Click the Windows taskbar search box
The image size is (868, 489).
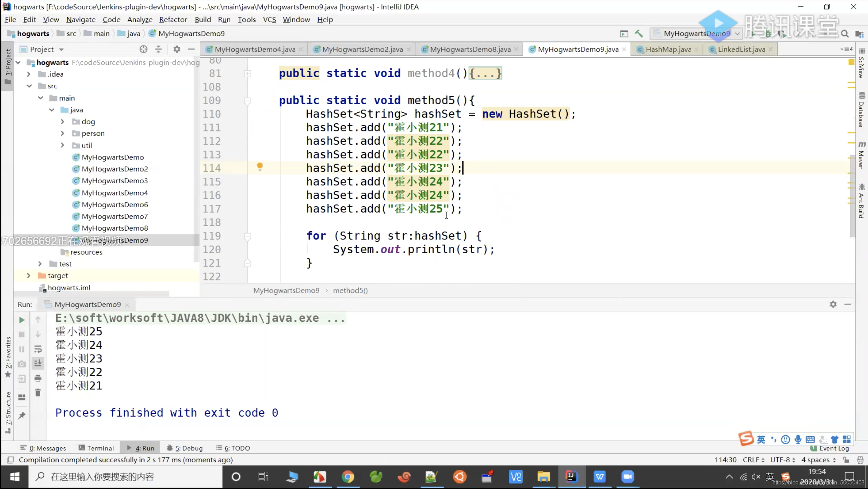click(126, 477)
